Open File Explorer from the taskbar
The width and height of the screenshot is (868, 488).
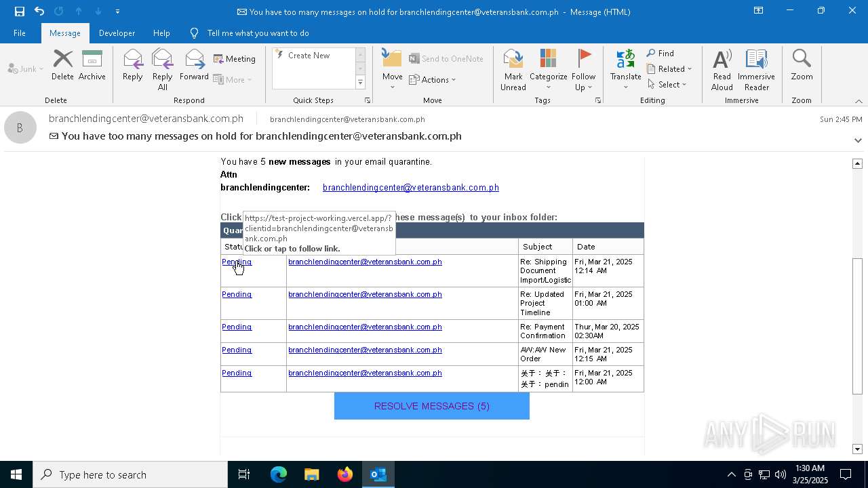coord(312,474)
